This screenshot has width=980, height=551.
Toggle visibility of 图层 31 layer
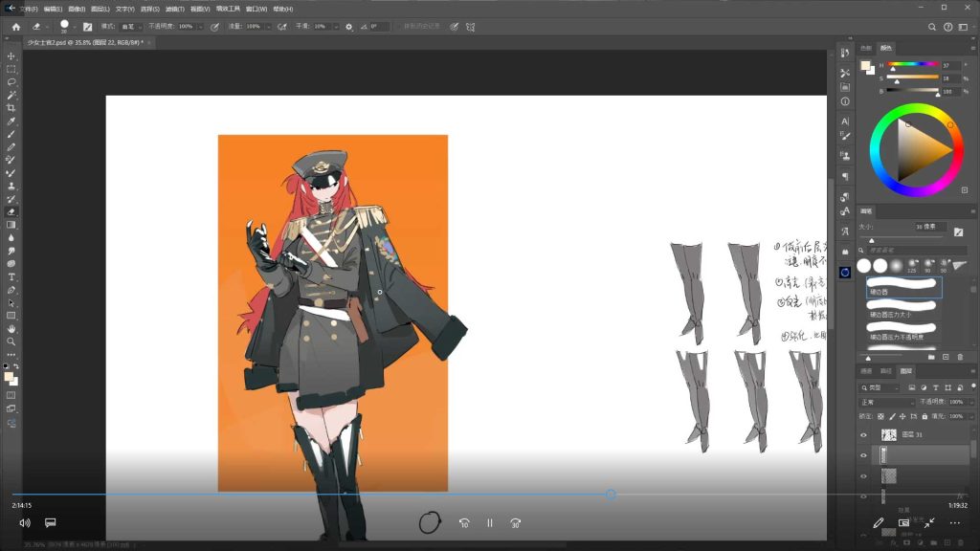tap(864, 435)
